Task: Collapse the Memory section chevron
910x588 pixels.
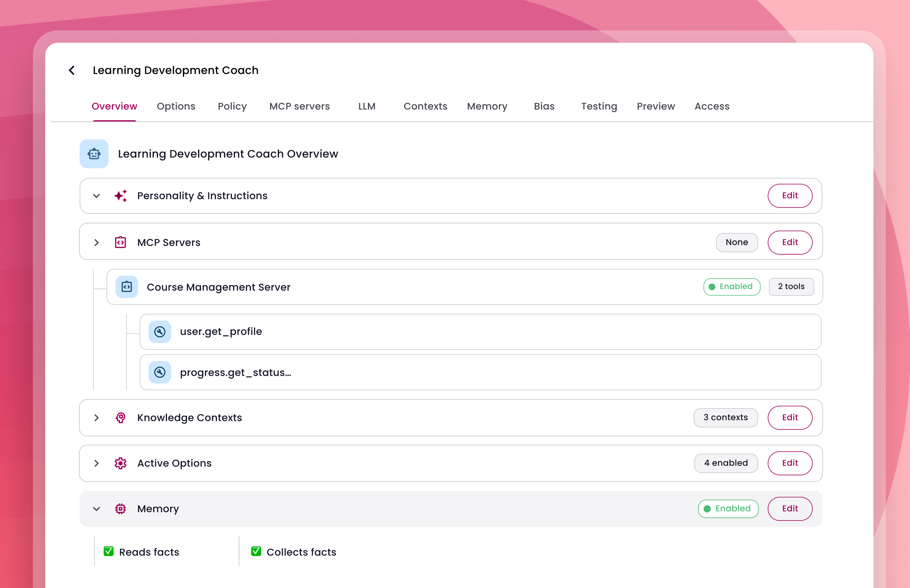Action: [97, 509]
